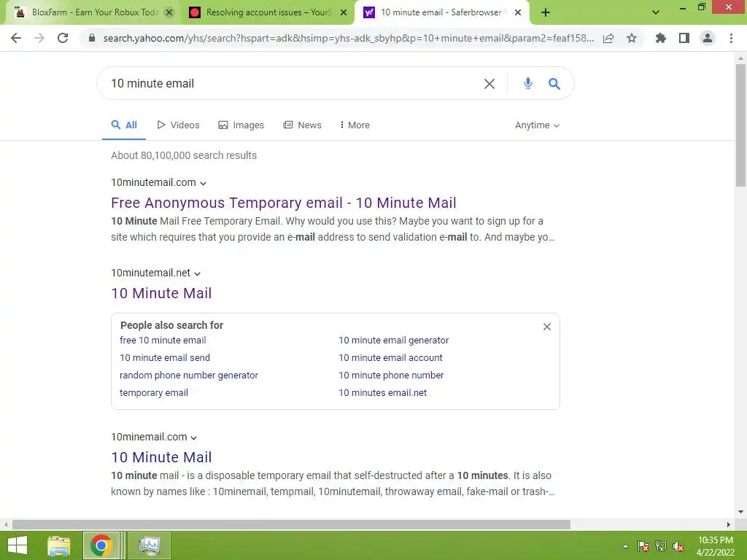The image size is (747, 560).
Task: Open File Explorer from the taskbar
Action: pyautogui.click(x=58, y=545)
